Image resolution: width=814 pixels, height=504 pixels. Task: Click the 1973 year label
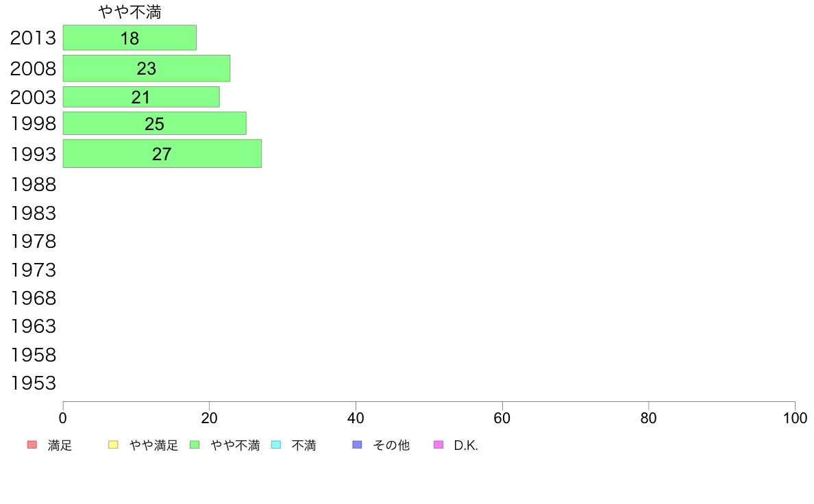33,270
